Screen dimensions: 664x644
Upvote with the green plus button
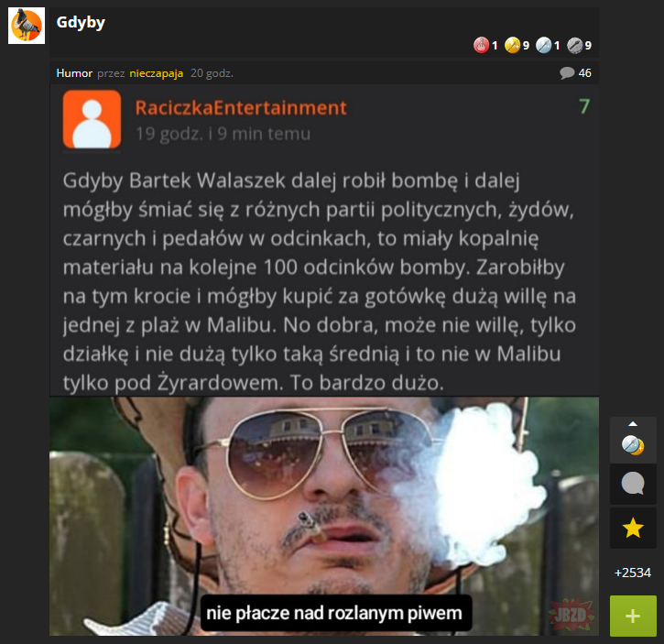pyautogui.click(x=633, y=616)
